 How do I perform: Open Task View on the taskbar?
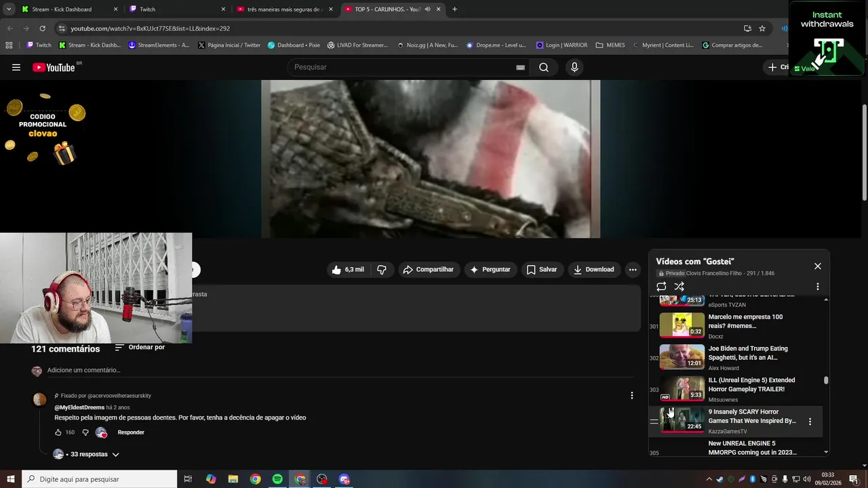coord(188,479)
